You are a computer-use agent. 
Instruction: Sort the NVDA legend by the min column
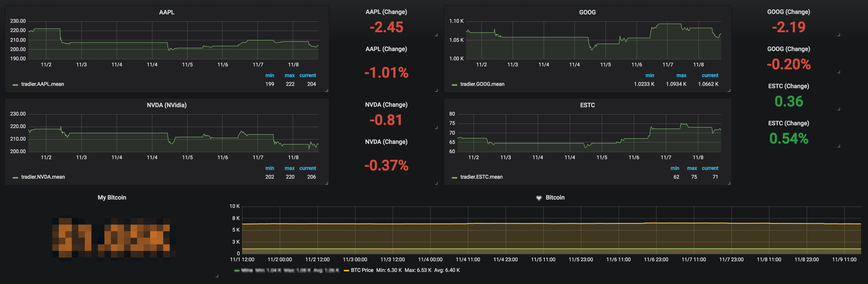tap(270, 168)
